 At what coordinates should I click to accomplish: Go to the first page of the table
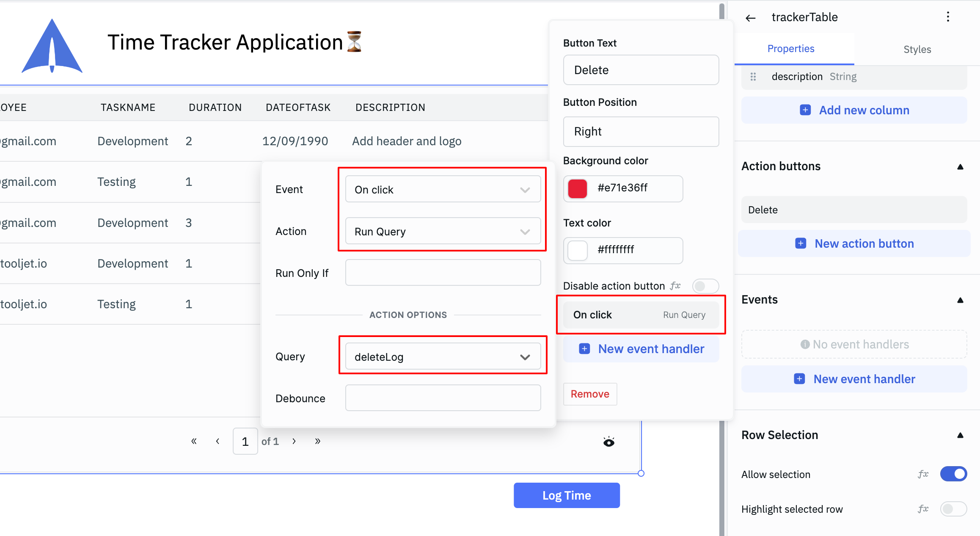point(194,441)
